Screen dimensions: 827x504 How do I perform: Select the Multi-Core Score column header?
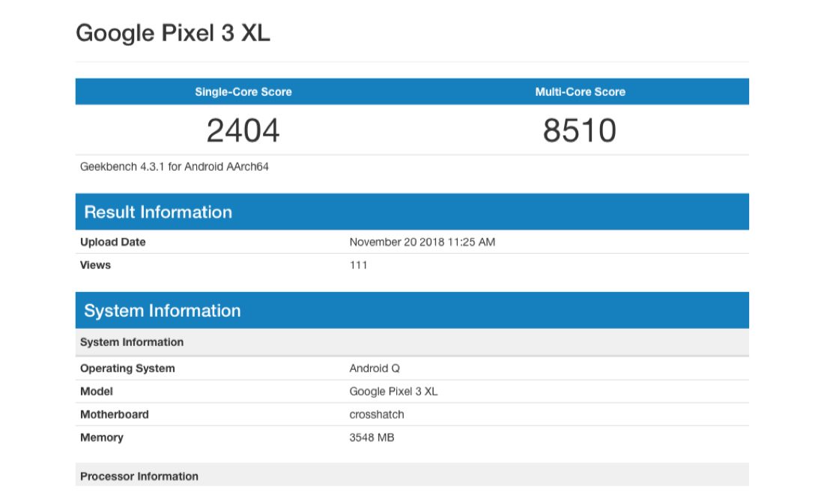click(580, 92)
